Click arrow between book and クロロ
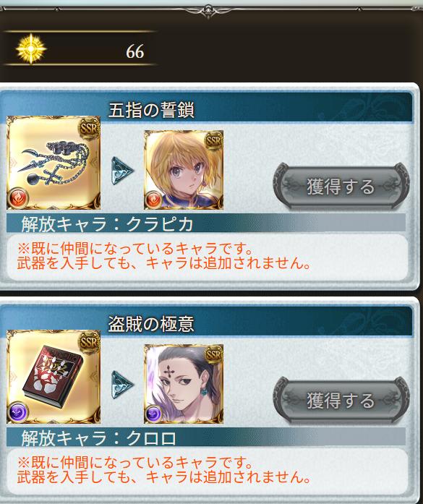The image size is (423, 504). pos(122,385)
